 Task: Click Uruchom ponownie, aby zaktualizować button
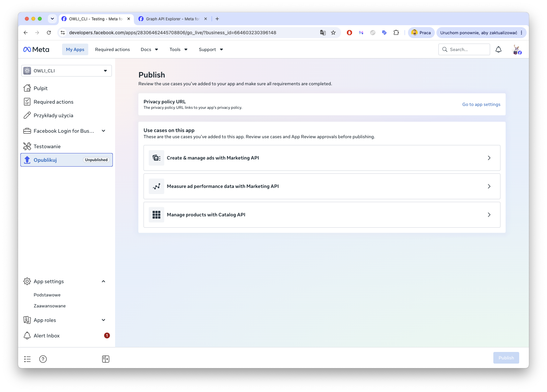click(x=478, y=33)
